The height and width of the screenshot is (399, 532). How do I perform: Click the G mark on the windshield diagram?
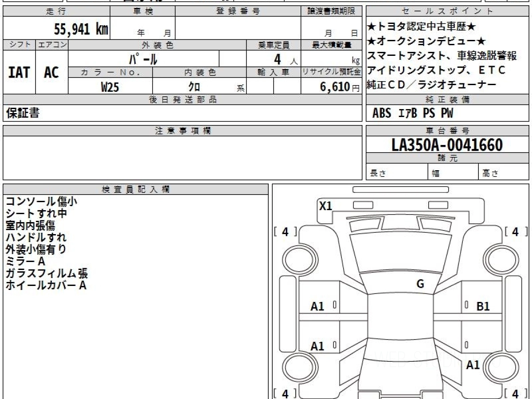420,284
